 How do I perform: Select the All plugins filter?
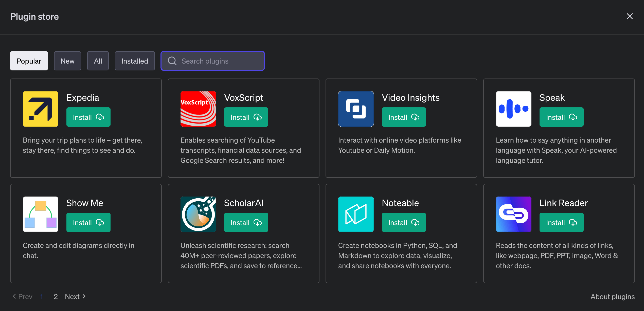click(x=98, y=61)
